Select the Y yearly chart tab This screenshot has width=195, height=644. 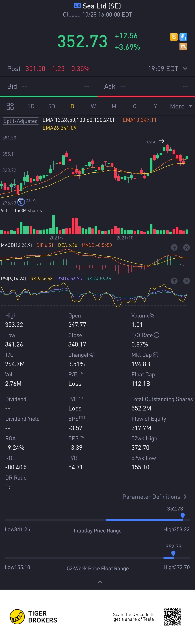pyautogui.click(x=155, y=106)
